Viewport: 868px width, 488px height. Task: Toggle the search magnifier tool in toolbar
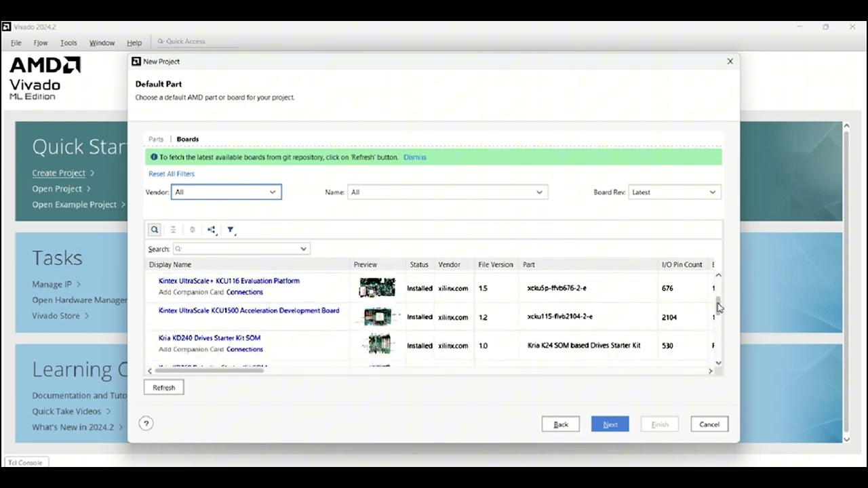pyautogui.click(x=155, y=230)
